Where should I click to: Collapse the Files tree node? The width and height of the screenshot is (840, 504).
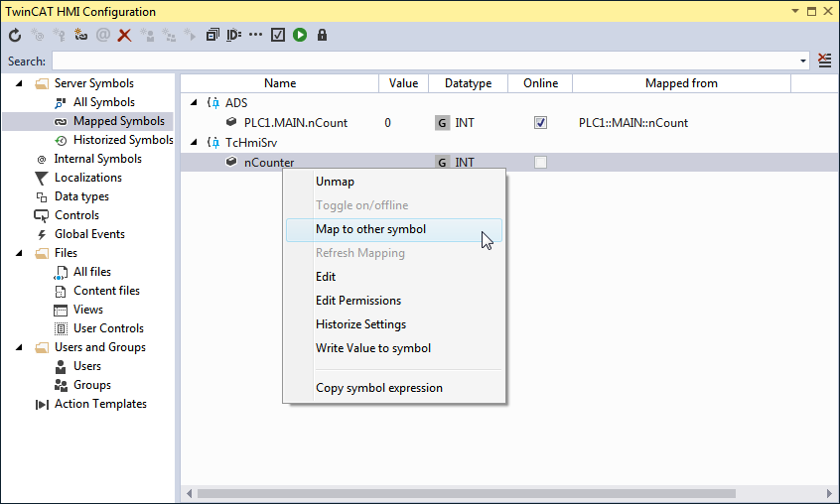tap(19, 253)
